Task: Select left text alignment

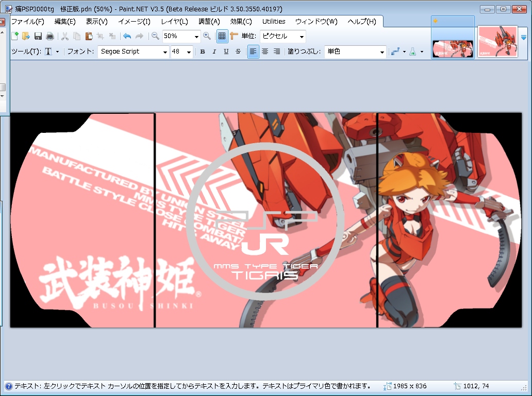Action: (x=253, y=51)
